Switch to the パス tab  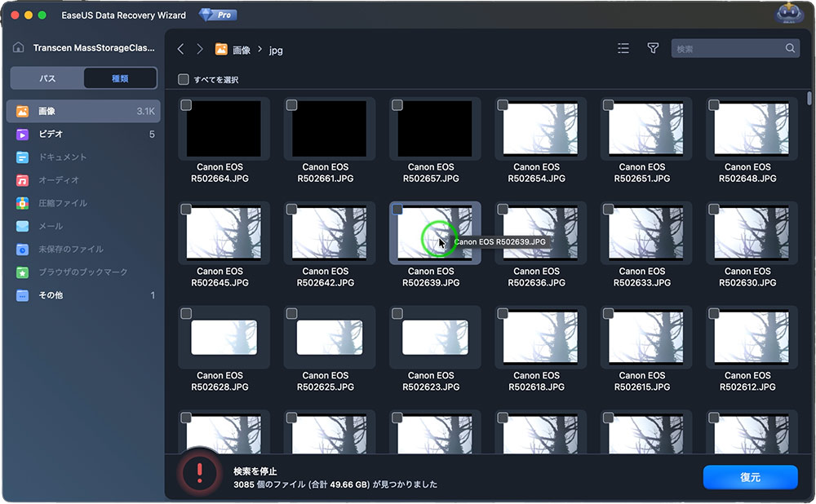[x=47, y=78]
